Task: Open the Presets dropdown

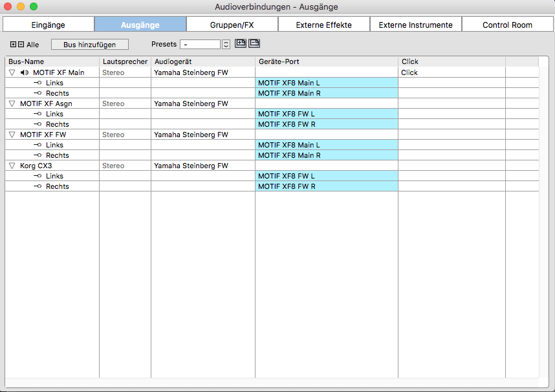Action: 201,44
